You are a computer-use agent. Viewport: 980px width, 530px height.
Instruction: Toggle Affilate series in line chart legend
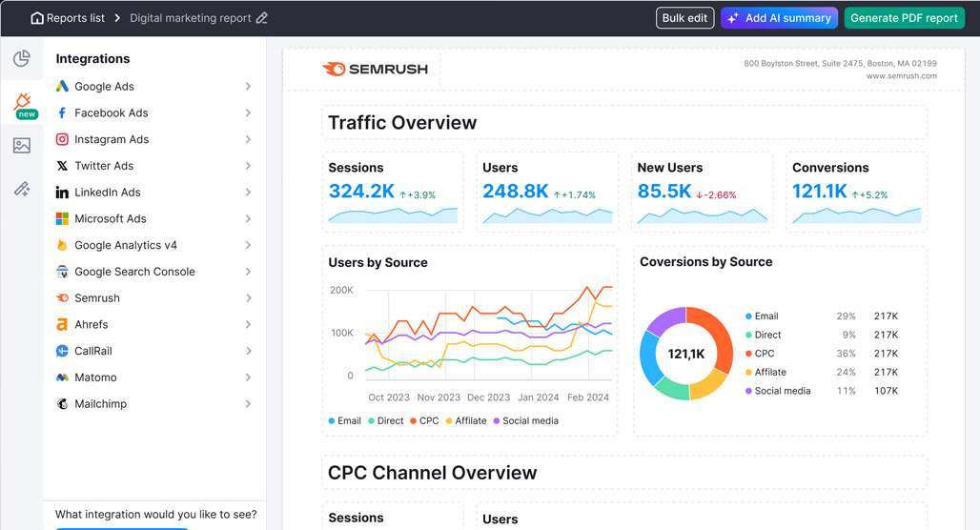(x=466, y=420)
